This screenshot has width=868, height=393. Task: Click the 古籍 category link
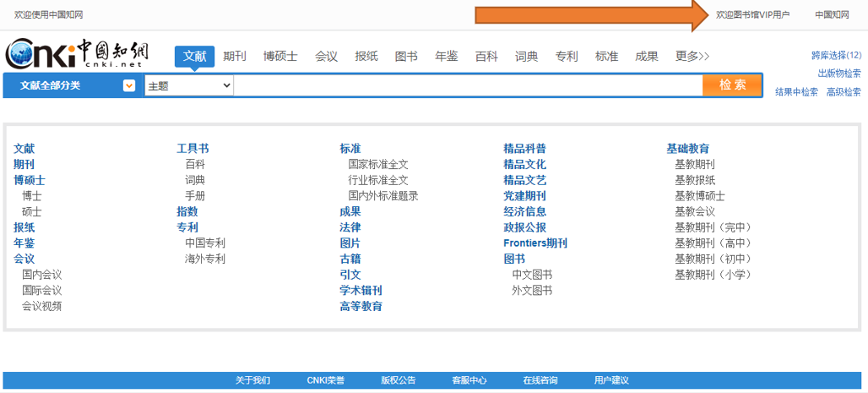coord(350,259)
